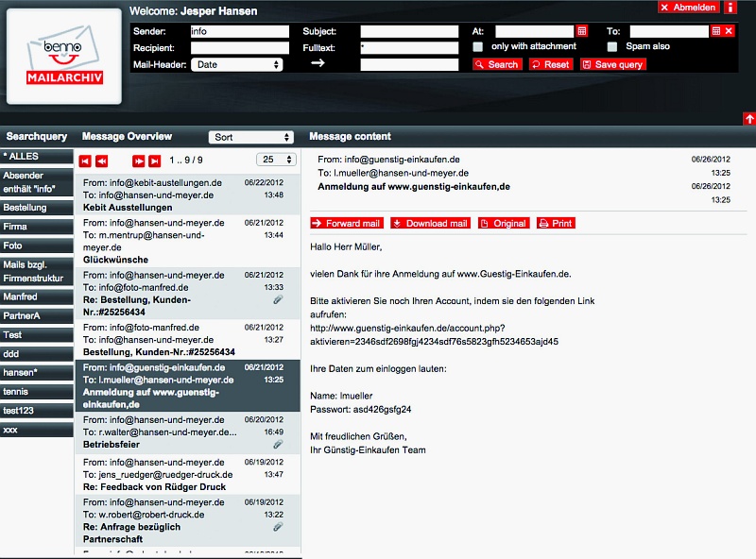Open Re: Anfrage bezüglich Partnerschaft message

[x=187, y=520]
